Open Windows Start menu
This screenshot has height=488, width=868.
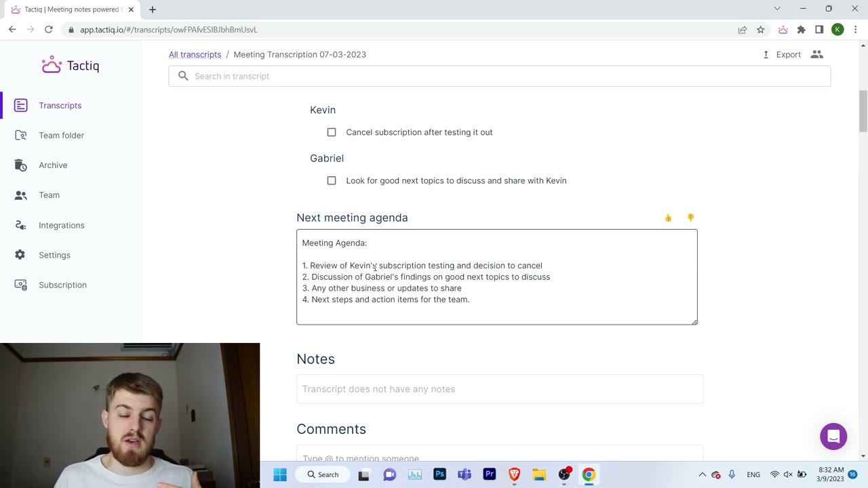(x=280, y=474)
